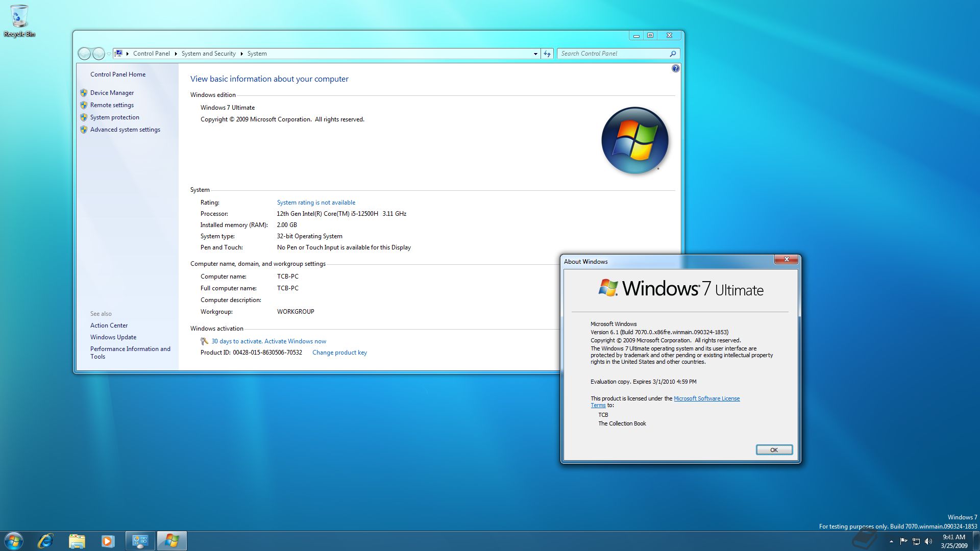Click the Product ID value text

[267, 353]
